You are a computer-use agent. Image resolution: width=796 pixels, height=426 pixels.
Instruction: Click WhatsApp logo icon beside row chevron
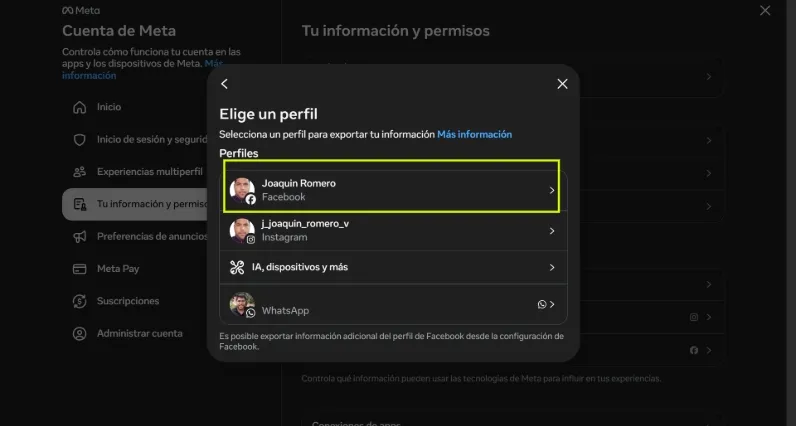click(542, 304)
